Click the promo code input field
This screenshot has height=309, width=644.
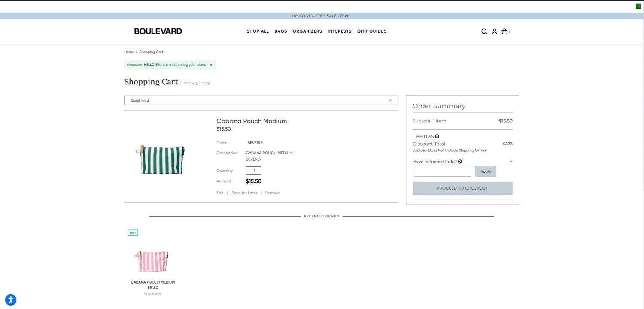[x=443, y=171]
